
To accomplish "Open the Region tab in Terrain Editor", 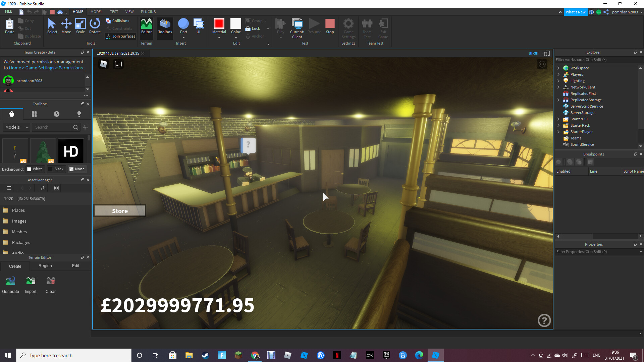I will pyautogui.click(x=45, y=266).
